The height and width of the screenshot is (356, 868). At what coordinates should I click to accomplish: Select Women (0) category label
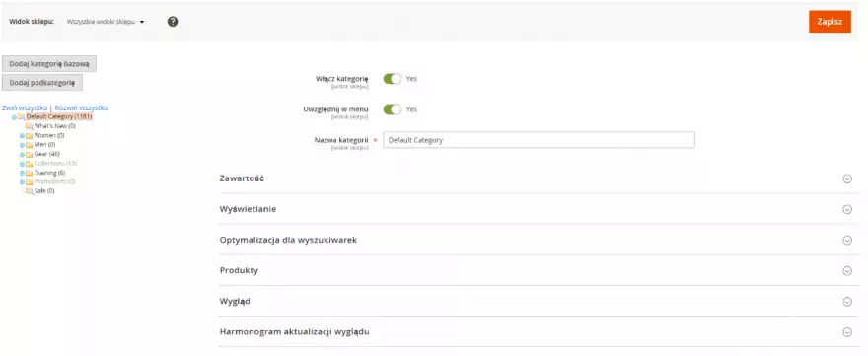[x=49, y=136]
